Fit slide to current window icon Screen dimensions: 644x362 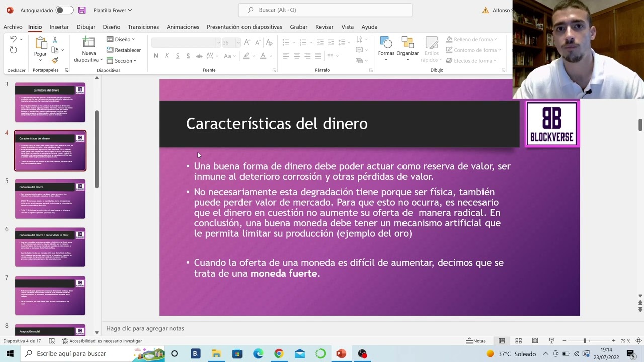point(638,341)
